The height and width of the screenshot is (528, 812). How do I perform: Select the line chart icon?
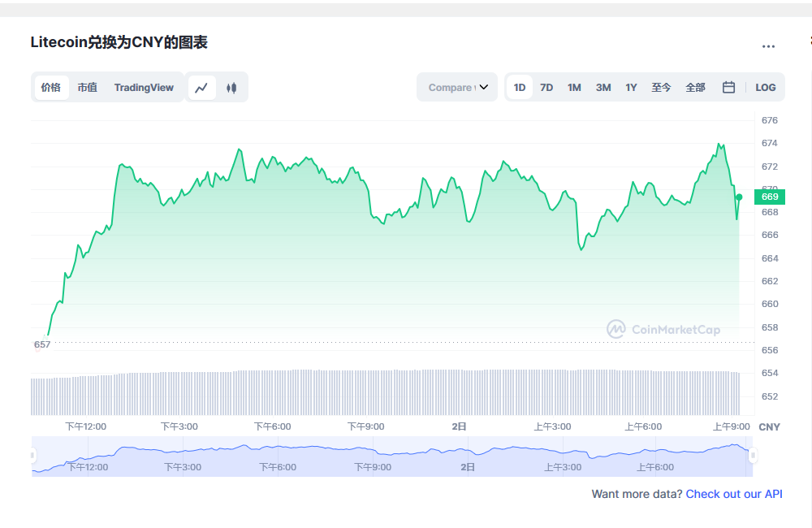pyautogui.click(x=201, y=87)
